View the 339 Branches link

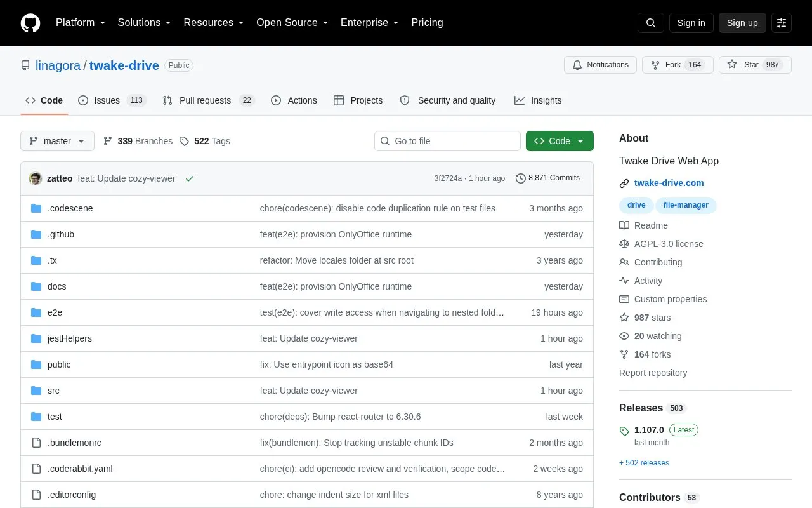[x=138, y=141]
